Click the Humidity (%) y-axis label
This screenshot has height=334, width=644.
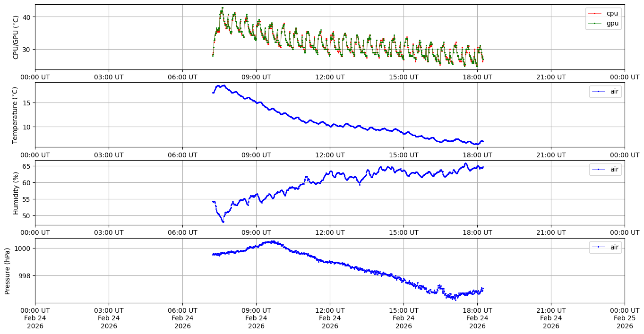click(16, 193)
